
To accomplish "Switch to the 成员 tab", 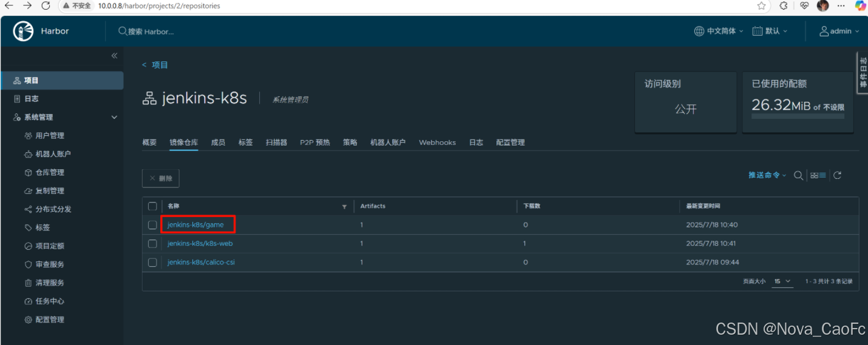I will [x=218, y=142].
